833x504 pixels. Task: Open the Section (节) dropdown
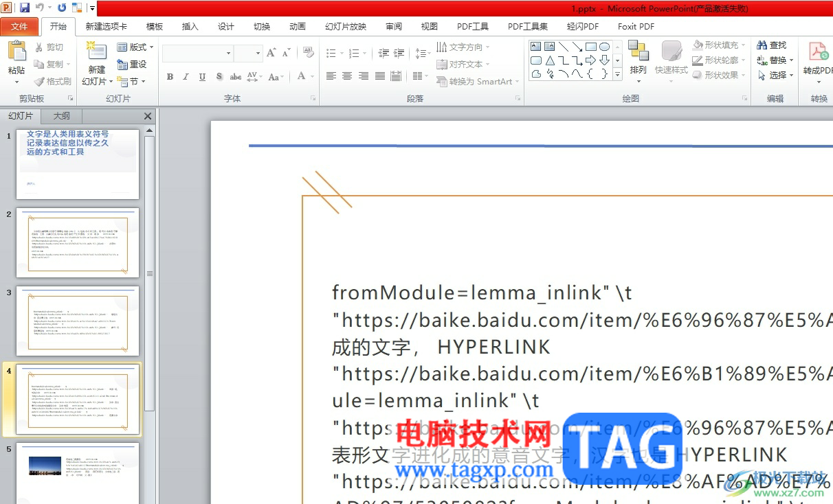132,81
